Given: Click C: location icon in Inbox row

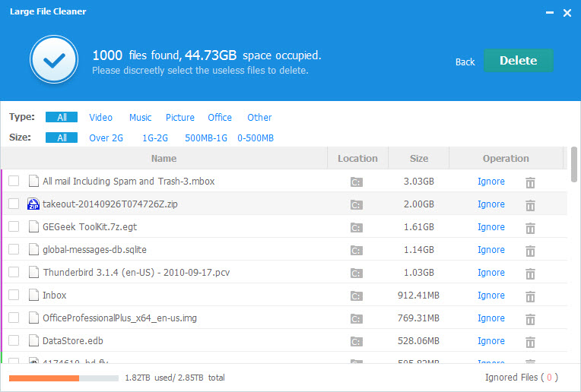Looking at the screenshot, I should pyautogui.click(x=357, y=296).
